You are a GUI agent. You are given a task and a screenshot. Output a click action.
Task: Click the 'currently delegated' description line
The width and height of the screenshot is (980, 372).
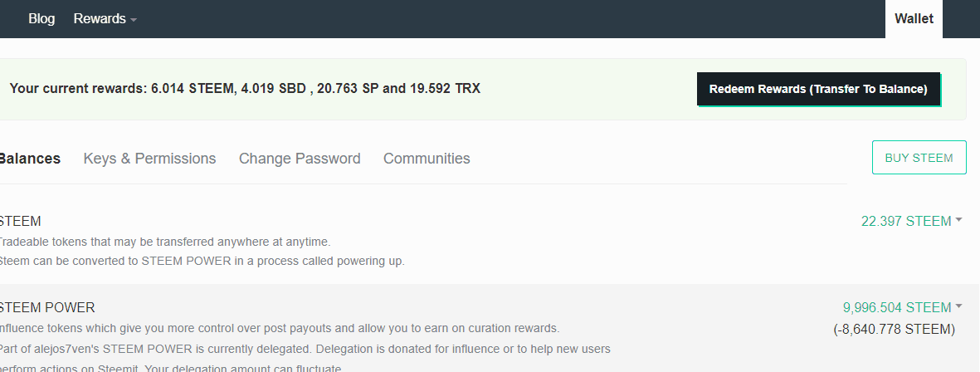pyautogui.click(x=305, y=348)
